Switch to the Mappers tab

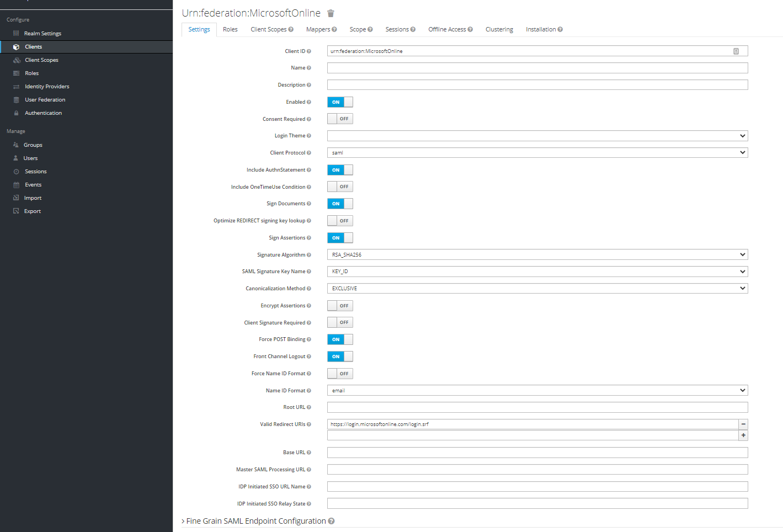(318, 30)
